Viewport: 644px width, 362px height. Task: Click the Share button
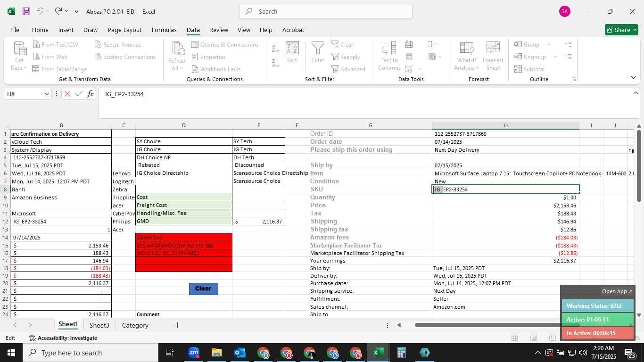click(621, 30)
